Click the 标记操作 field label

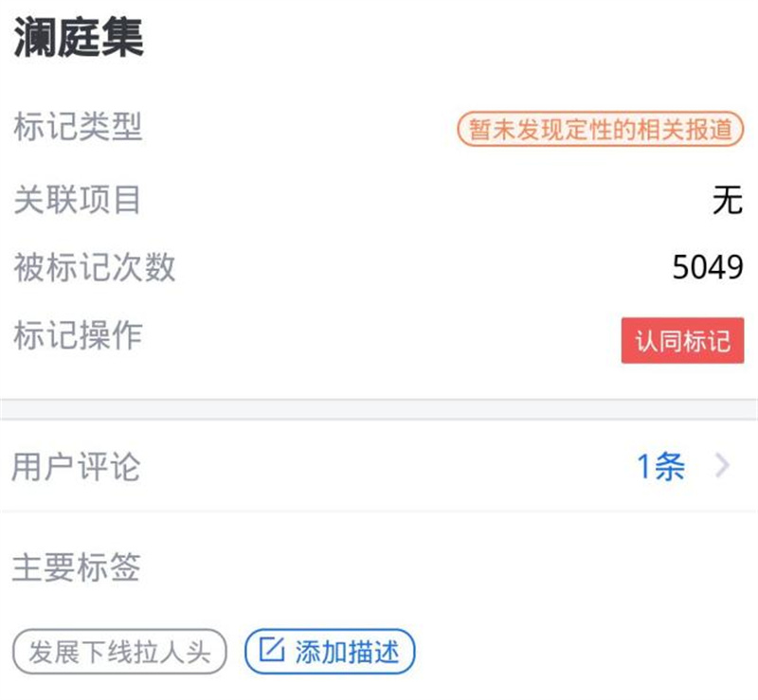(78, 335)
